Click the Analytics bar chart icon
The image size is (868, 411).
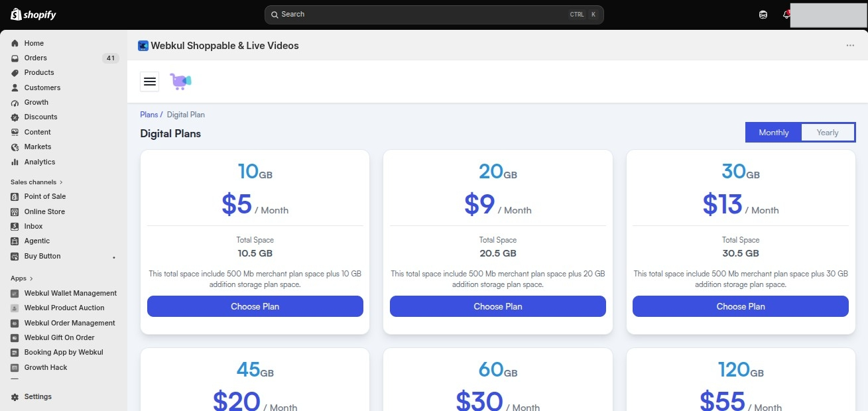(15, 162)
